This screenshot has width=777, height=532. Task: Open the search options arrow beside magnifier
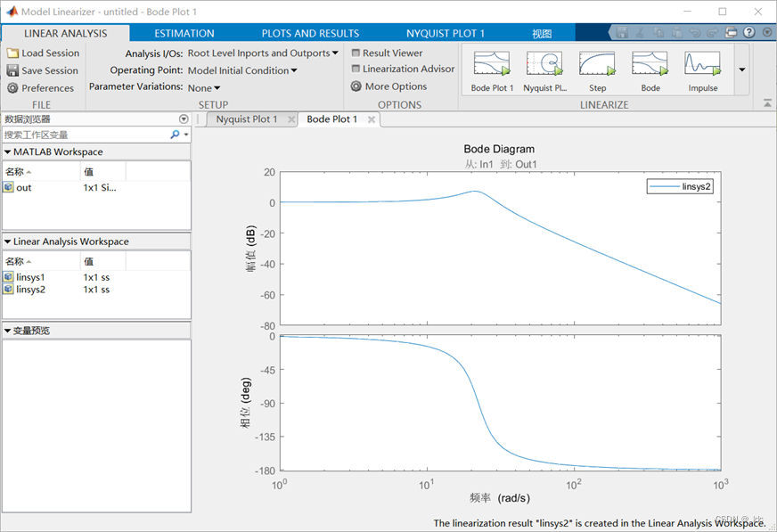pos(186,135)
